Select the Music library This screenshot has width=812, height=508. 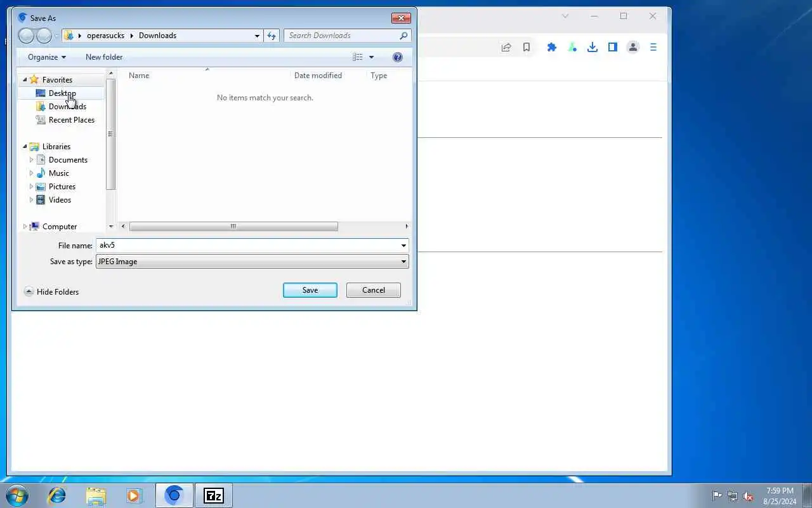[x=59, y=173]
